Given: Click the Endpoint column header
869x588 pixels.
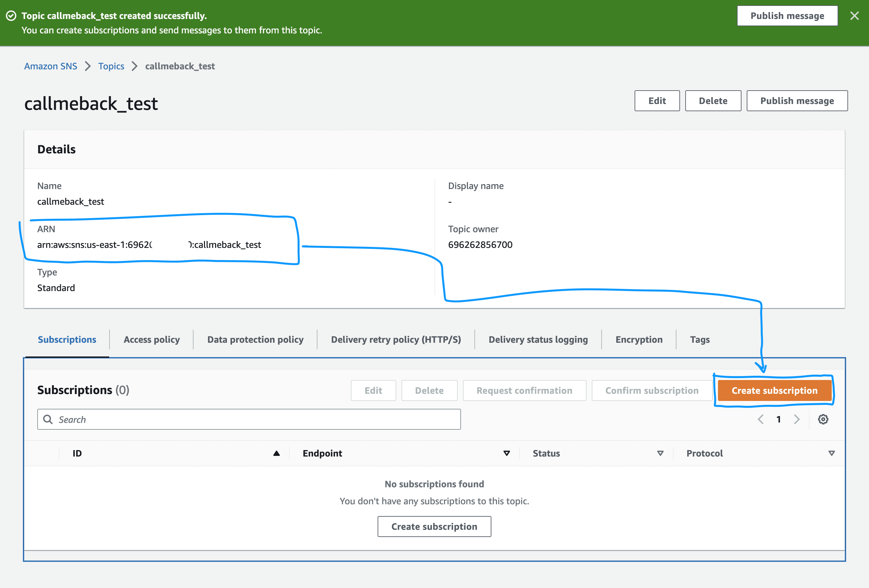Looking at the screenshot, I should pos(322,453).
